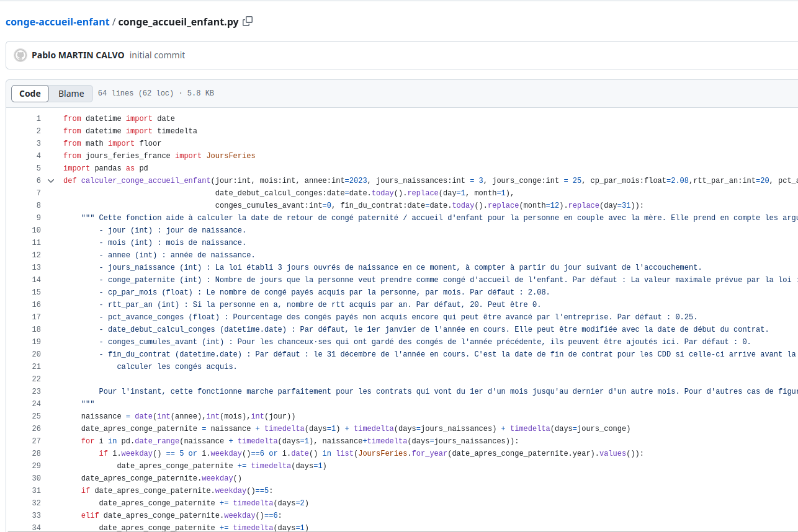Select line number 1
The width and height of the screenshot is (798, 532).
[38, 118]
